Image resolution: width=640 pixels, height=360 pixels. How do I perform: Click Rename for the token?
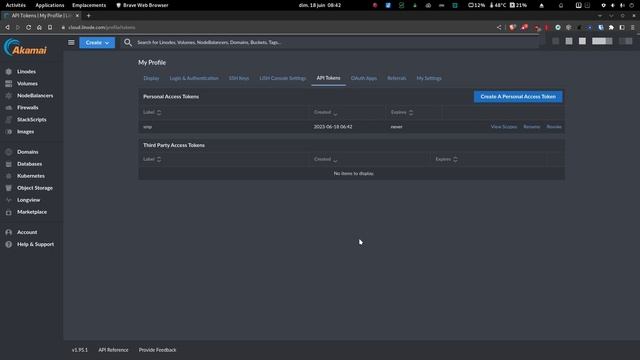531,127
